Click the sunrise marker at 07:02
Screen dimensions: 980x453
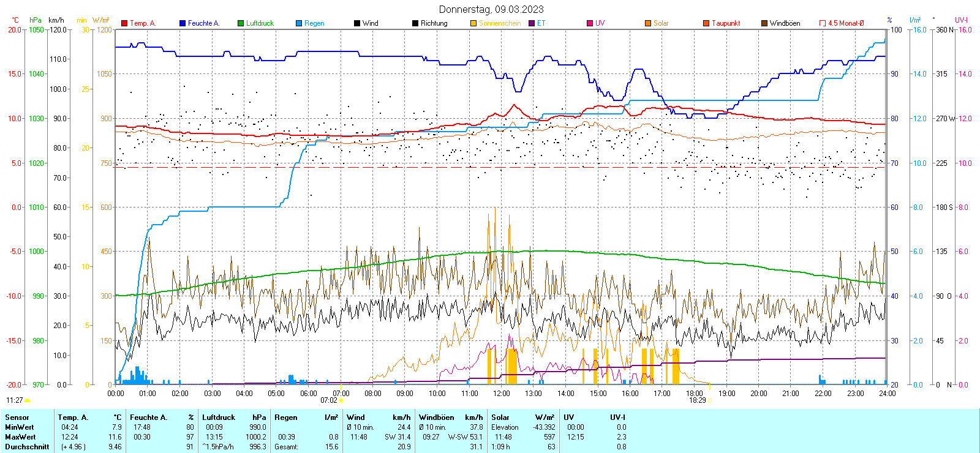point(341,401)
